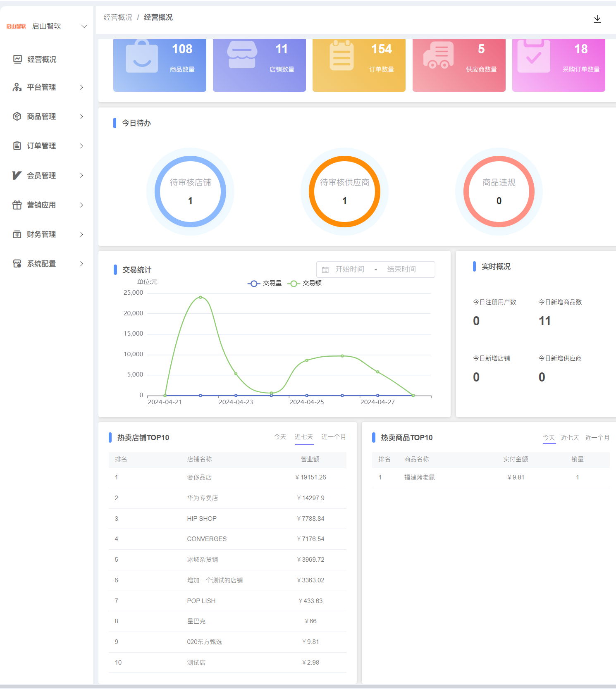Click the storefront icon on 店铺数量 card
Viewport: 616px width, 689px height.
[x=242, y=55]
